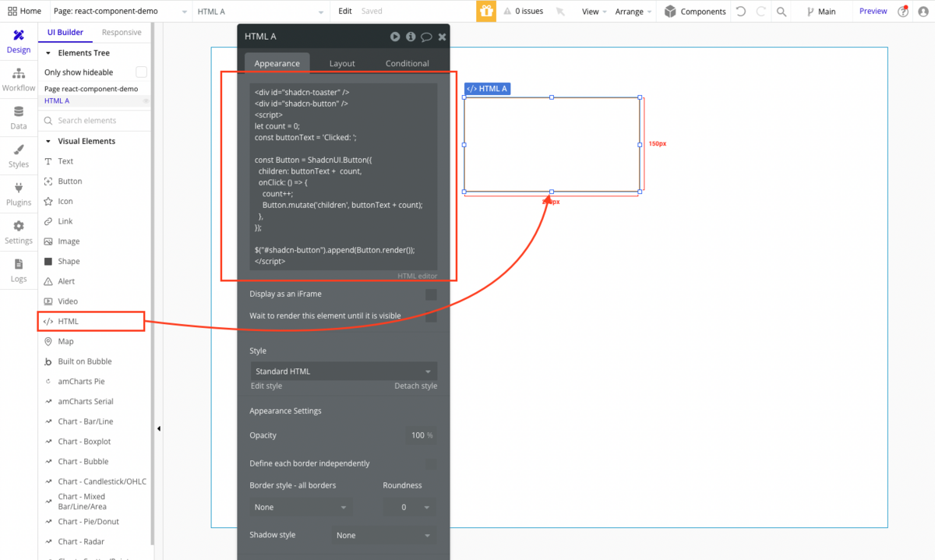Viewport: 935px width, 560px height.
Task: Open the Workflow section
Action: (19, 79)
